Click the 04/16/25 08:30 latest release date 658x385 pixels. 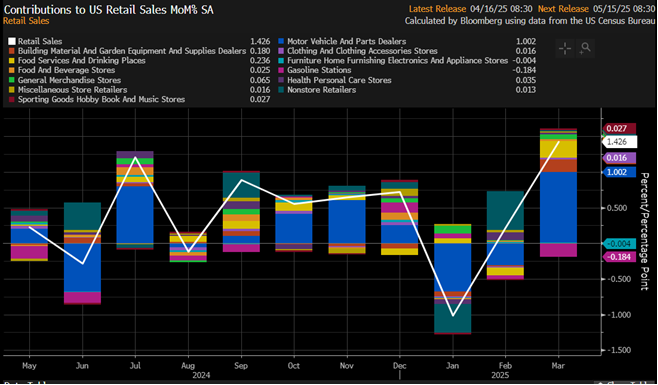pyautogui.click(x=502, y=9)
